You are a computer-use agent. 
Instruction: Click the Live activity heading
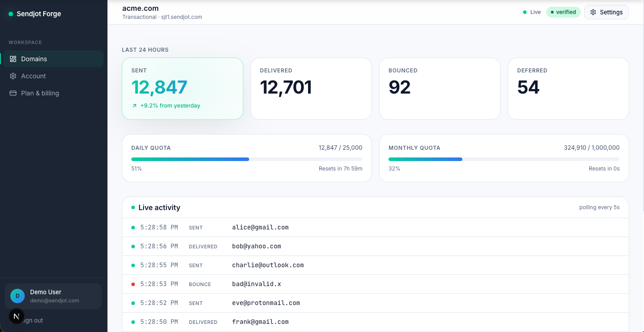[x=159, y=207]
